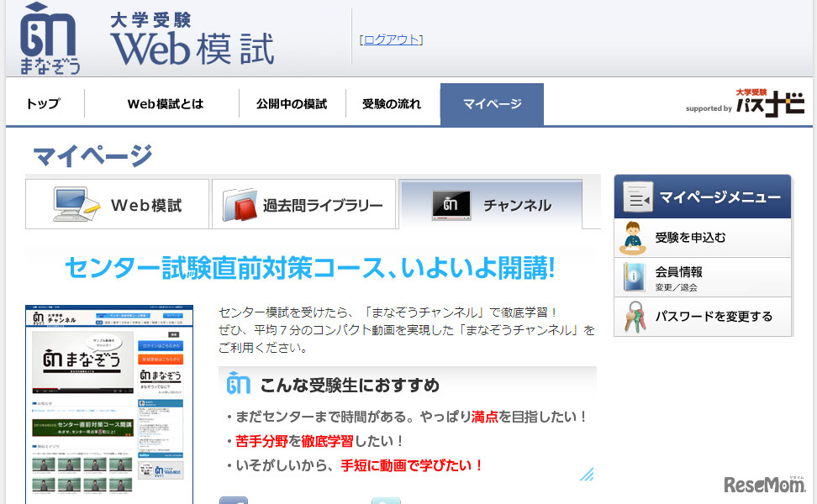Open the 受験の流れ section
The width and height of the screenshot is (817, 504).
pyautogui.click(x=390, y=103)
